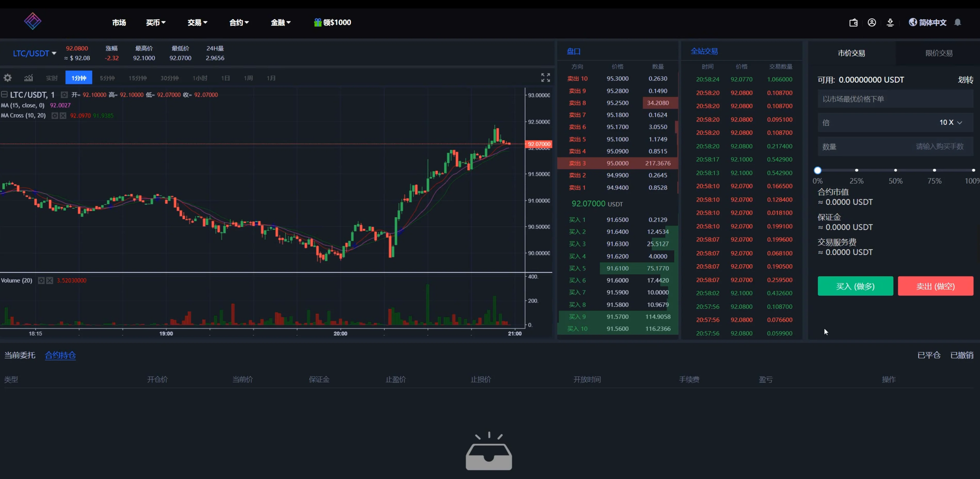Select 5分钟 chart interval
Image resolution: width=980 pixels, height=479 pixels.
click(x=107, y=78)
